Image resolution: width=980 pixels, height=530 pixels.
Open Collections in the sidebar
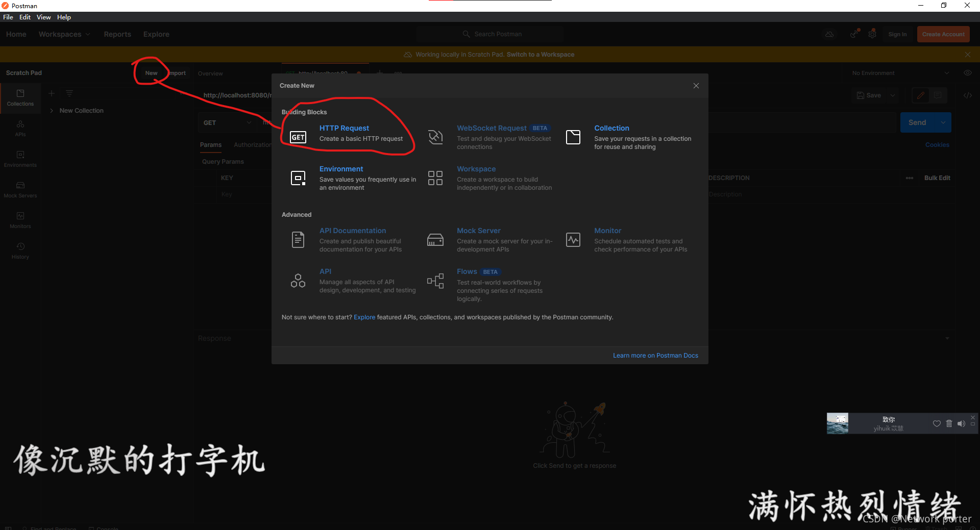20,98
